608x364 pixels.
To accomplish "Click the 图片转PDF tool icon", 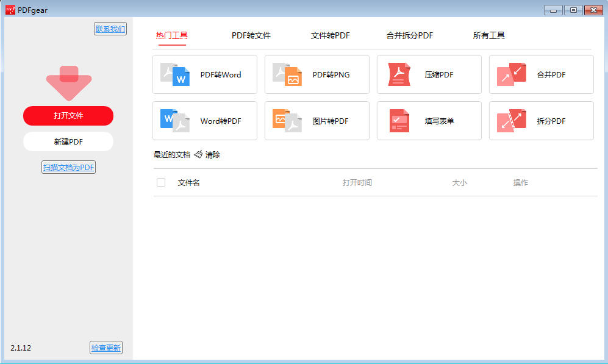I will point(287,121).
